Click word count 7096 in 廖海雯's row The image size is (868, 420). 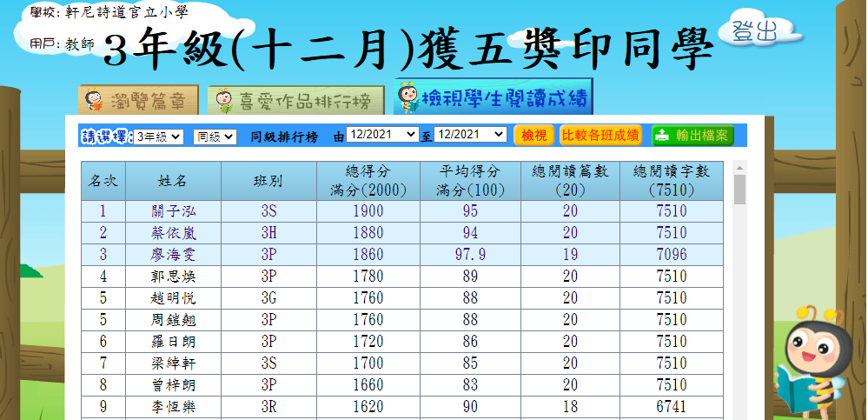(672, 254)
